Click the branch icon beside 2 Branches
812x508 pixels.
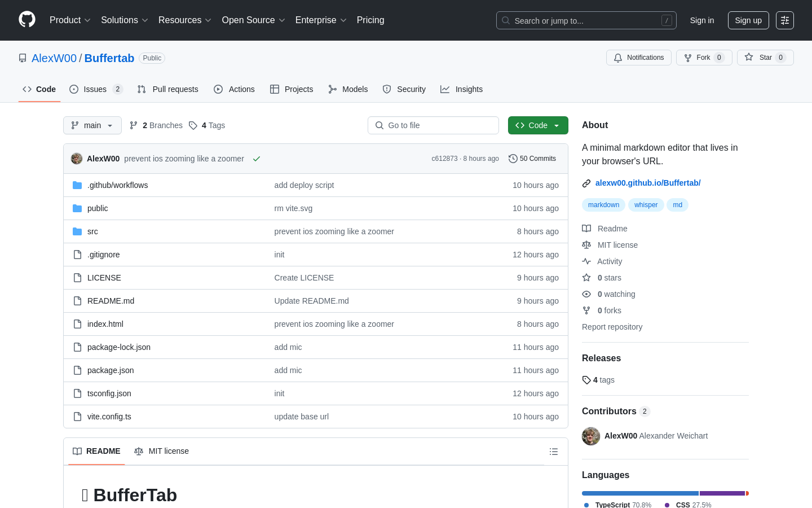pyautogui.click(x=134, y=125)
